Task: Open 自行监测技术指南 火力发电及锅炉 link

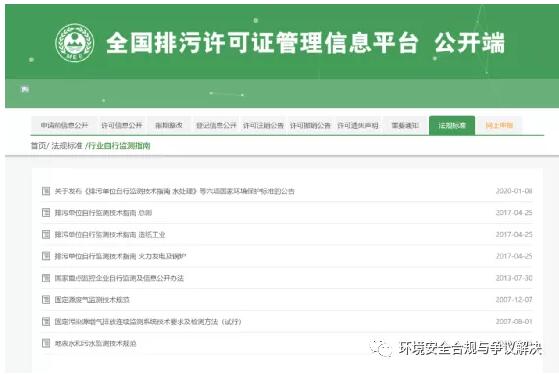Action: (x=120, y=256)
